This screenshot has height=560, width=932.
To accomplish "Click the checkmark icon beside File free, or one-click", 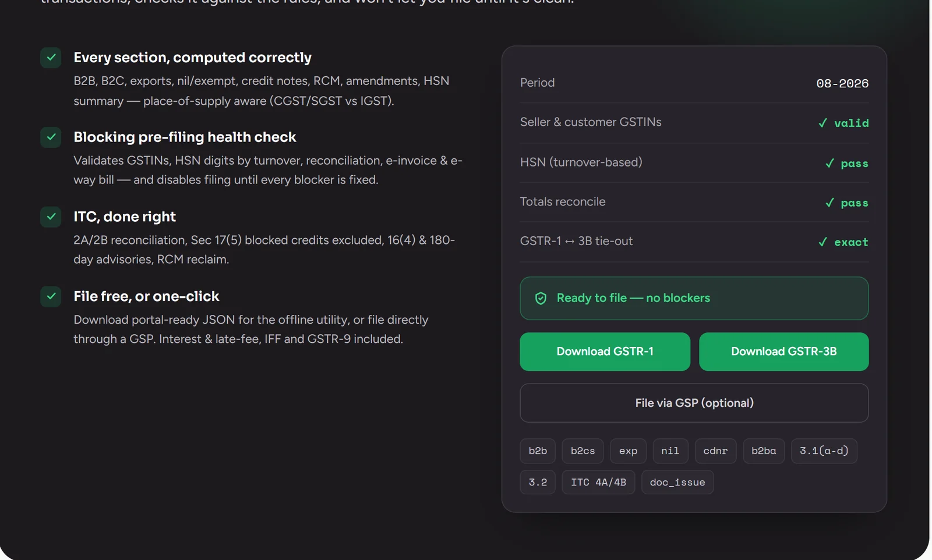I will [51, 296].
